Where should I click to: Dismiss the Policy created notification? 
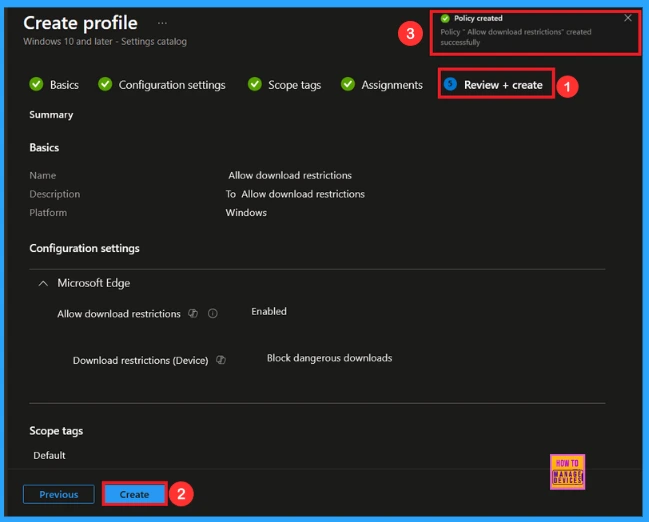(627, 18)
